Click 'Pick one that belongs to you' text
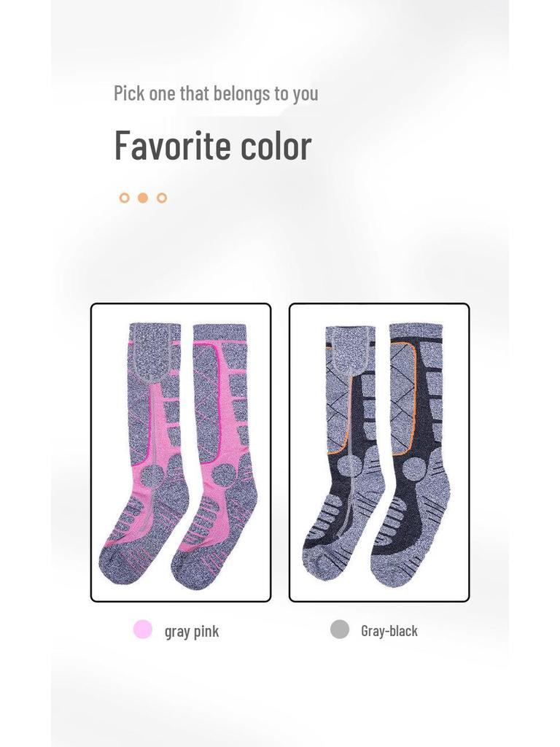 [216, 93]
